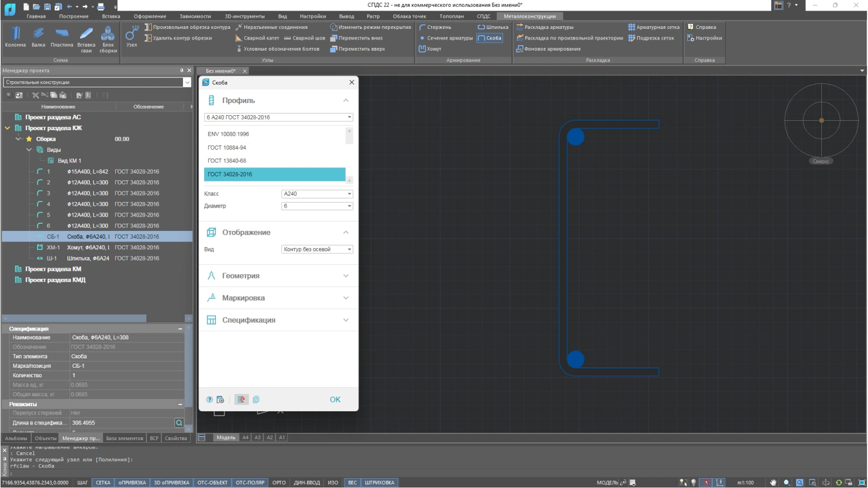
Task: Select the Колонна (Column) tool
Action: click(15, 37)
